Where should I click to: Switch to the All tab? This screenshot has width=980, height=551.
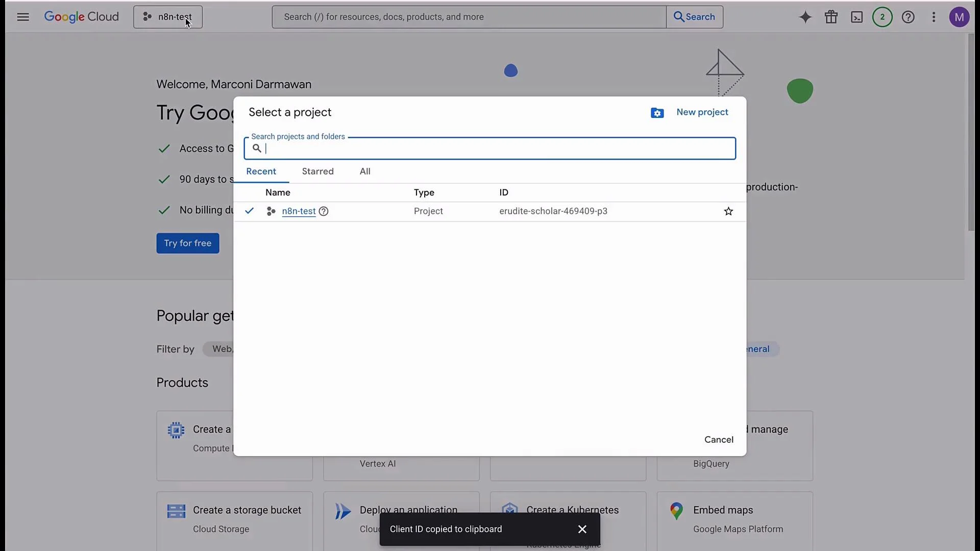[365, 171]
